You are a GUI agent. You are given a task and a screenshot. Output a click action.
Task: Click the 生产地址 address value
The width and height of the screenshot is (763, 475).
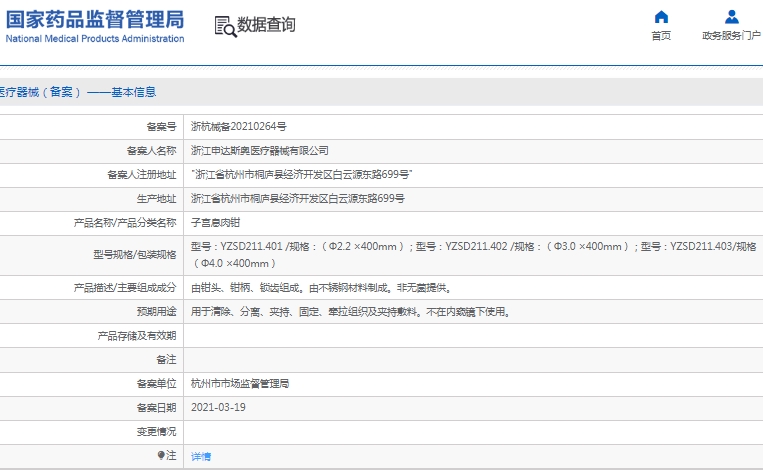click(297, 199)
